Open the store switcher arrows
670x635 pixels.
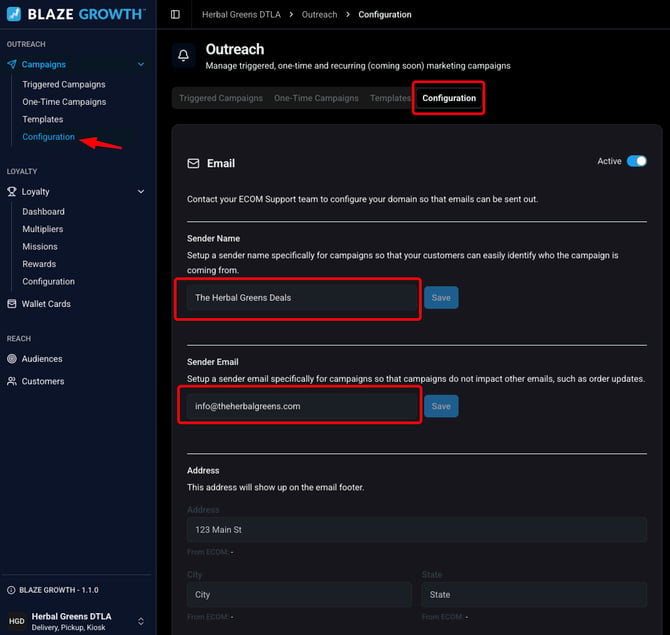click(x=141, y=621)
